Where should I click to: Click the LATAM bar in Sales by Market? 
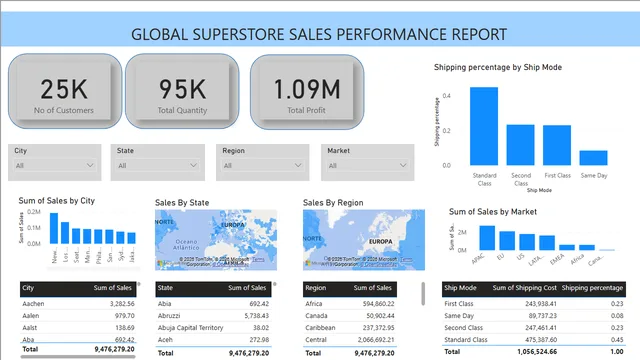click(547, 243)
